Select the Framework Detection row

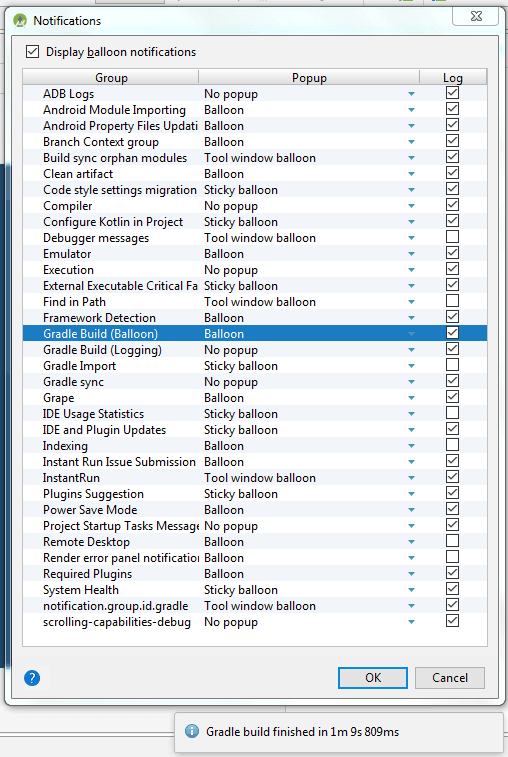(255, 318)
